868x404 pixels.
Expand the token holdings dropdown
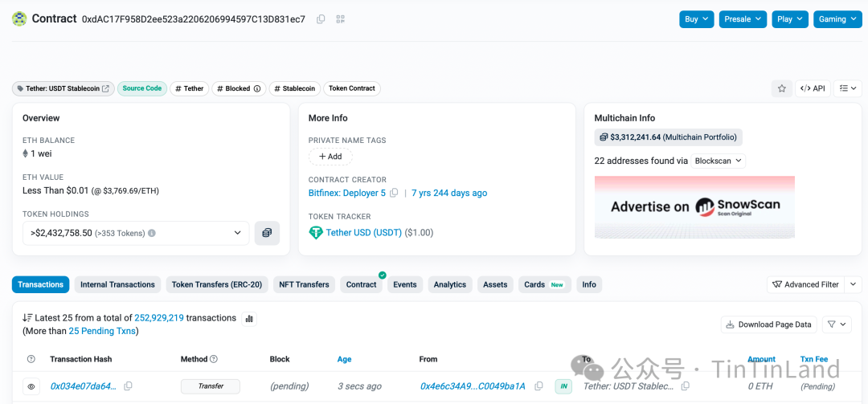tap(136, 233)
